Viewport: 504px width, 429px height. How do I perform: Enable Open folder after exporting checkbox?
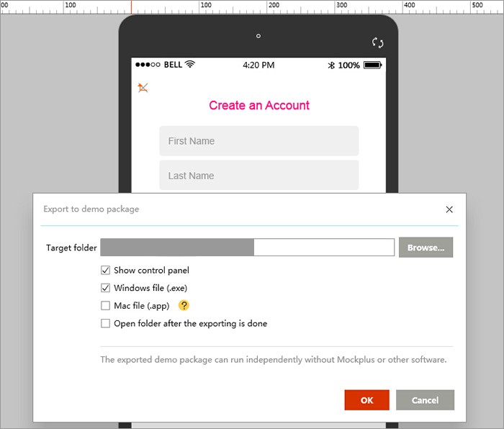105,323
